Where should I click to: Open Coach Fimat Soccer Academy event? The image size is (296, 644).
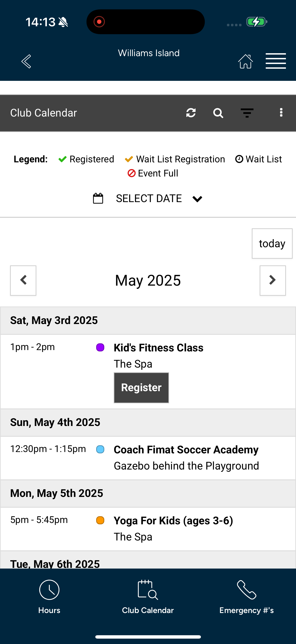[186, 450]
